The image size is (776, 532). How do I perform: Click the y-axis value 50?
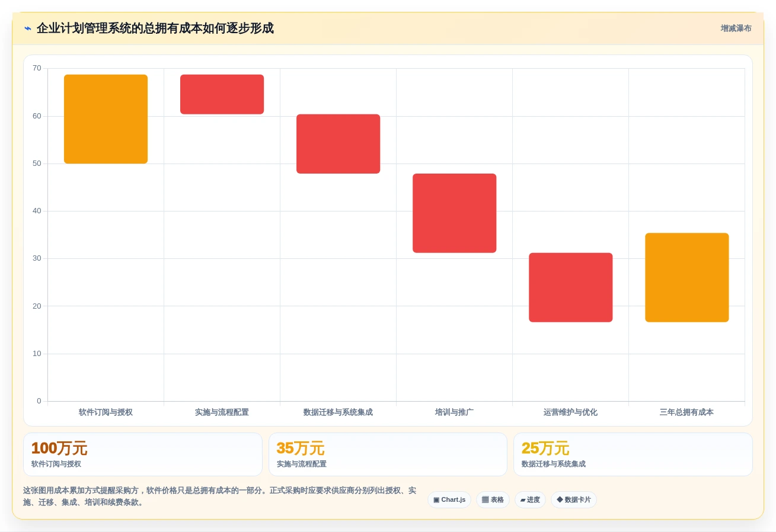pyautogui.click(x=37, y=164)
